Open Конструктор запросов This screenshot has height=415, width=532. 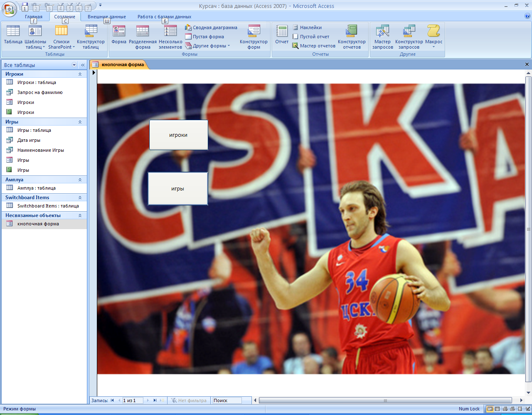tap(409, 37)
